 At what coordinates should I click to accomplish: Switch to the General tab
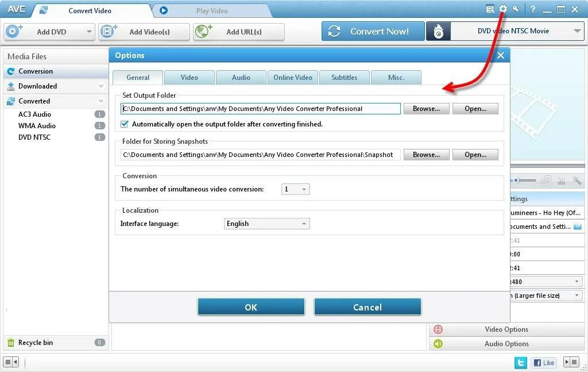pos(138,77)
